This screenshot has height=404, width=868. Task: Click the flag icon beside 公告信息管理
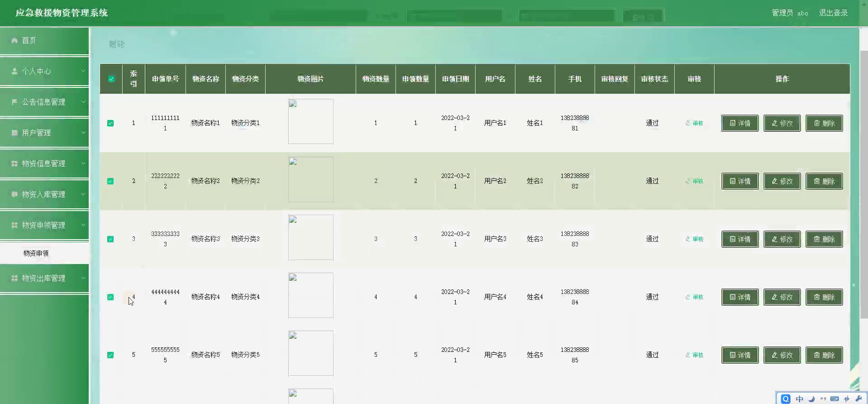pyautogui.click(x=14, y=102)
